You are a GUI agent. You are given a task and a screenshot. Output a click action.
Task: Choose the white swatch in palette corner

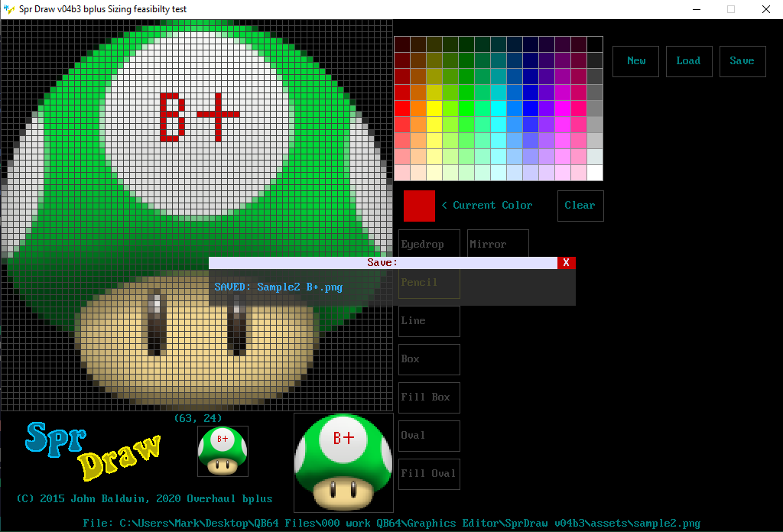[595, 173]
